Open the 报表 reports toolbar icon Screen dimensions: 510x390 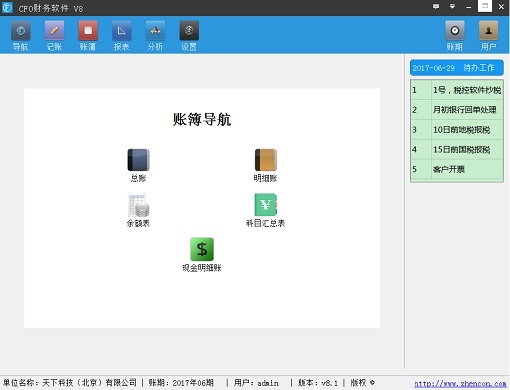point(122,36)
